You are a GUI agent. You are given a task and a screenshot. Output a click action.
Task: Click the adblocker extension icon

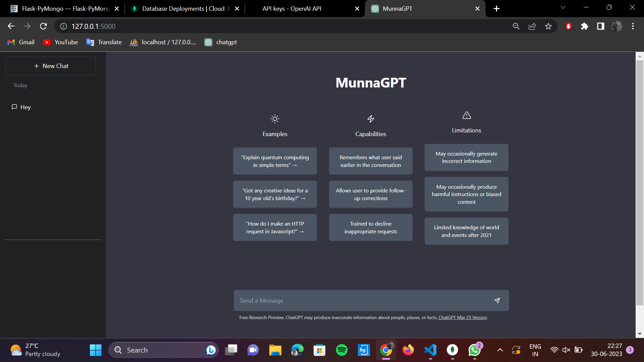568,26
